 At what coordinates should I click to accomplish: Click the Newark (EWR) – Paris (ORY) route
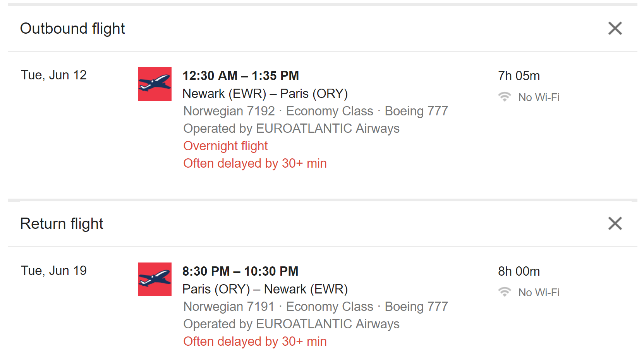click(x=265, y=94)
